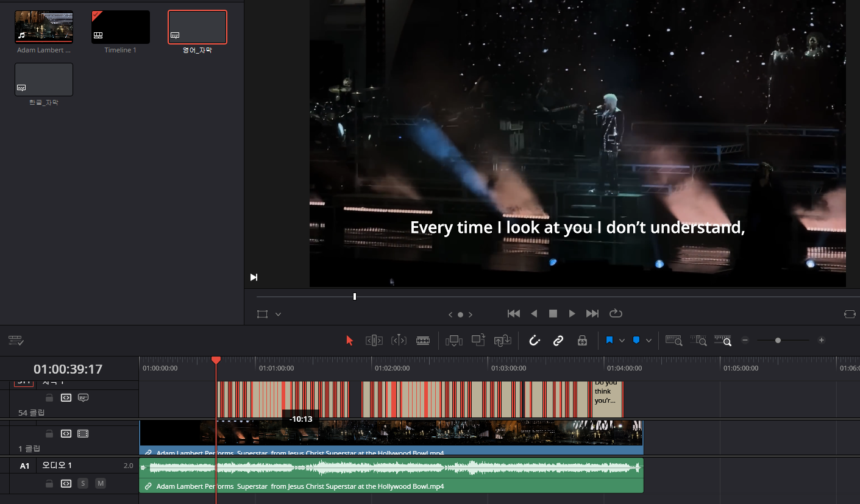Click the Detail Zoom icon
Screen dimensions: 860x504
point(698,341)
